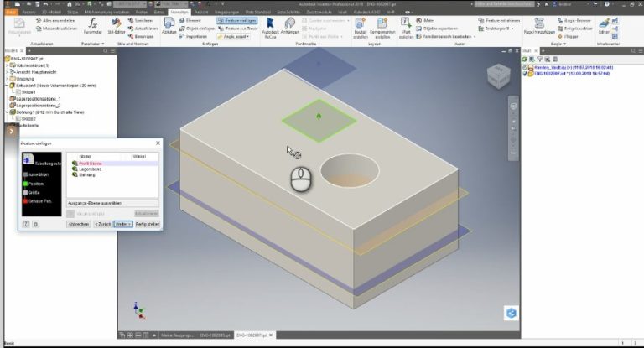
Task: Click the Abbrechen button
Action: pyautogui.click(x=78, y=224)
